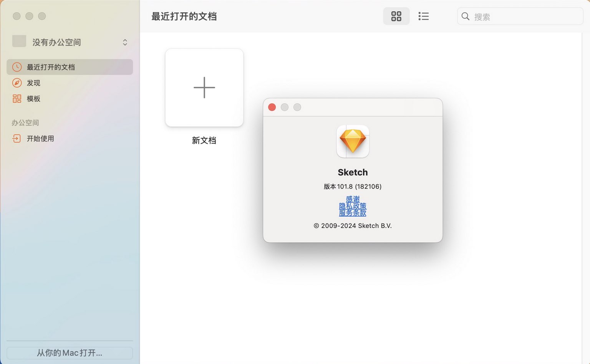Viewport: 590px width, 364px height.
Task: Switch to list view icon
Action: click(x=423, y=16)
